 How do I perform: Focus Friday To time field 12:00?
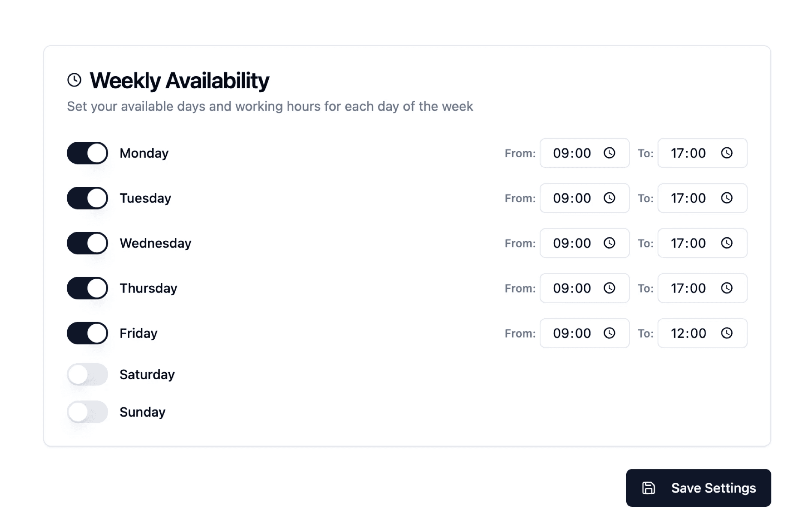pos(703,333)
